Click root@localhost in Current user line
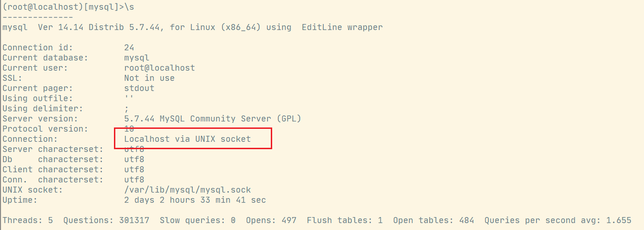This screenshot has height=230, width=644. coord(160,68)
